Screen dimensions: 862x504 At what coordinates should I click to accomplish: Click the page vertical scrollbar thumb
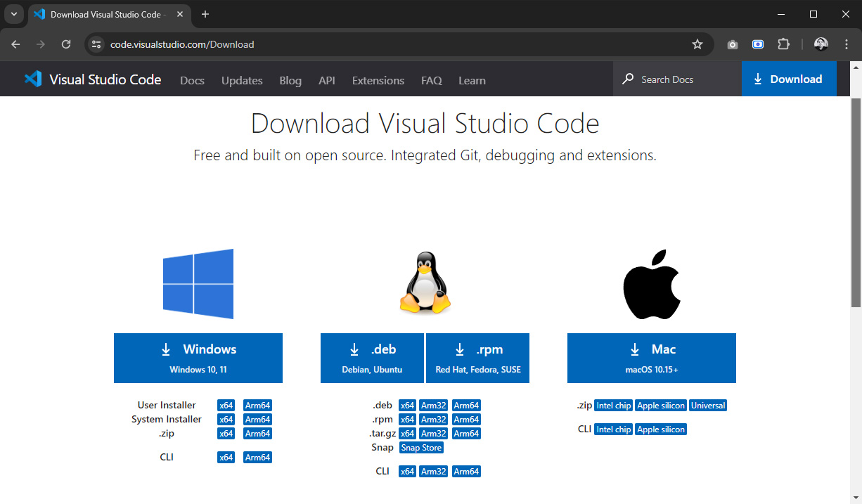pos(856,202)
